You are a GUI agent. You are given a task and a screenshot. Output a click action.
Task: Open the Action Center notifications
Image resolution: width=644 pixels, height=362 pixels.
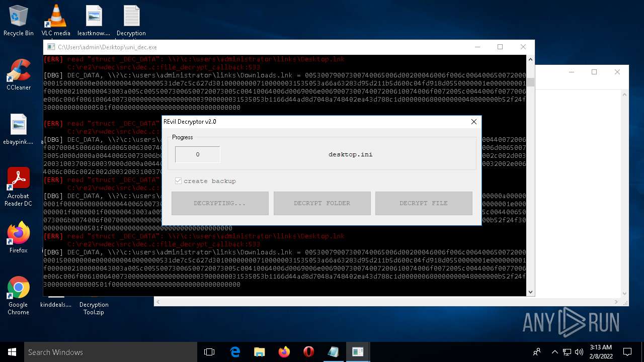pyautogui.click(x=627, y=352)
